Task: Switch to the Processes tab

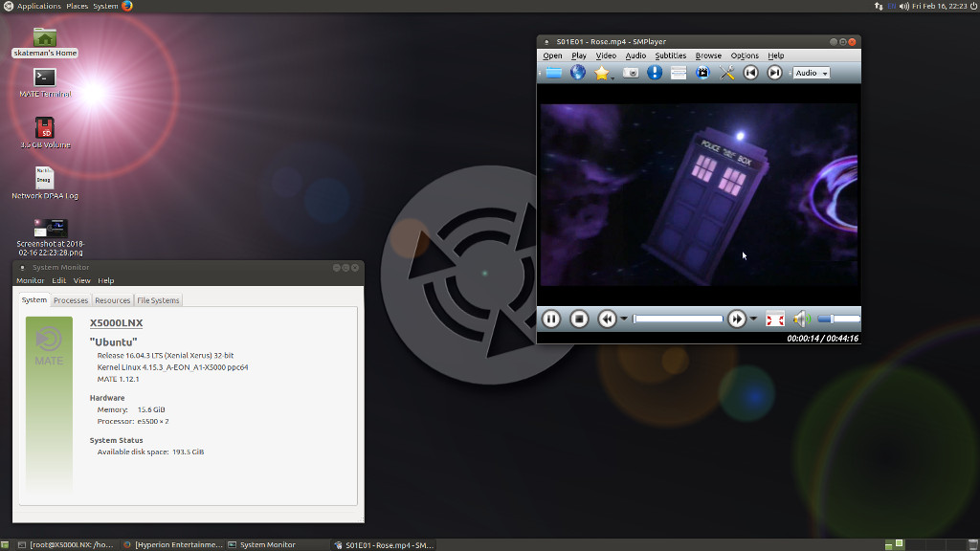Action: point(71,300)
